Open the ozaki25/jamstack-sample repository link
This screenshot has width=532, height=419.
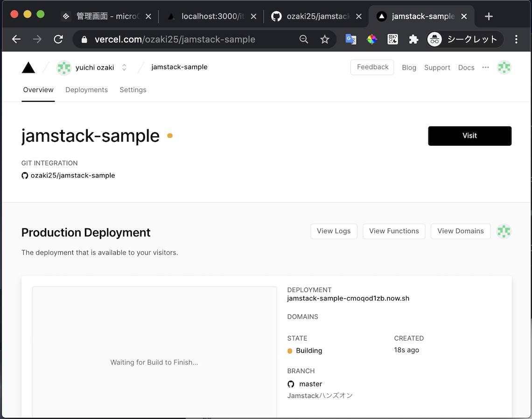tap(73, 176)
